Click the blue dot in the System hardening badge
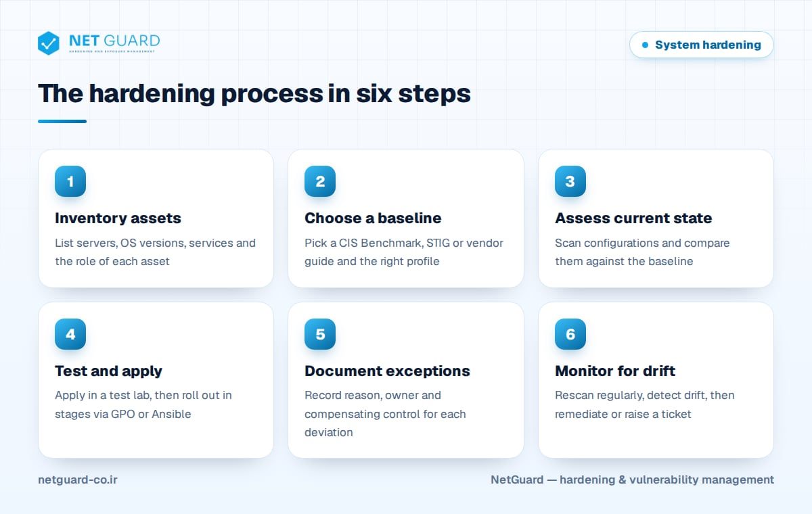Image resolution: width=812 pixels, height=514 pixels. tap(645, 45)
